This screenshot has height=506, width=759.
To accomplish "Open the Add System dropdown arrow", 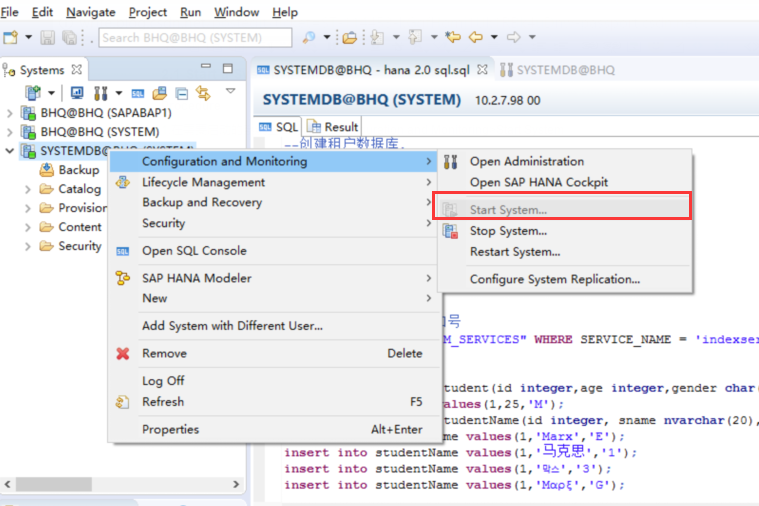I will 51,93.
